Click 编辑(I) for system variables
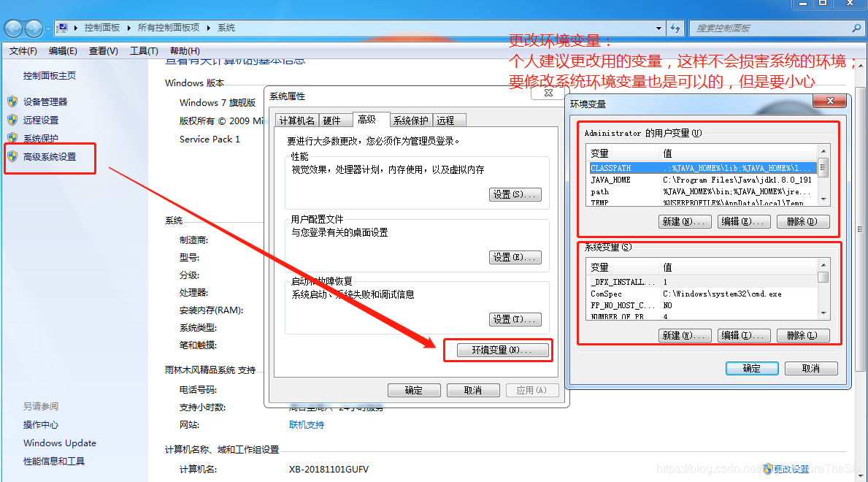Viewport: 868px width, 482px height. click(x=743, y=335)
